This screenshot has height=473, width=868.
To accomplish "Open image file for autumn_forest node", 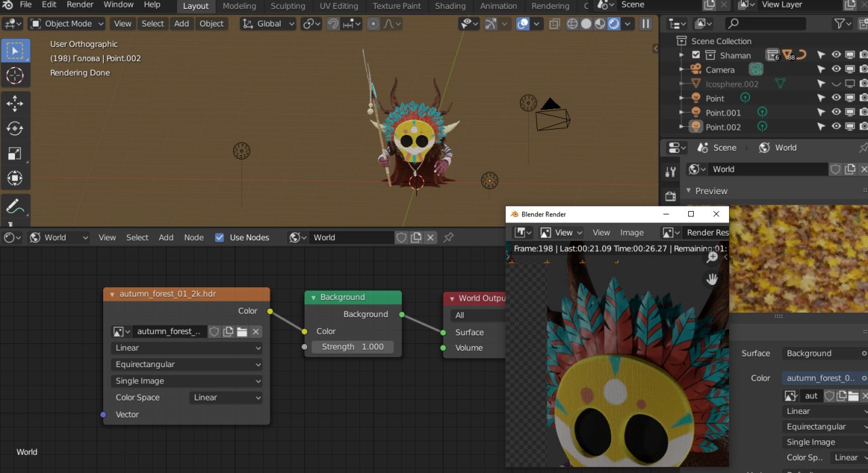I will 242,331.
